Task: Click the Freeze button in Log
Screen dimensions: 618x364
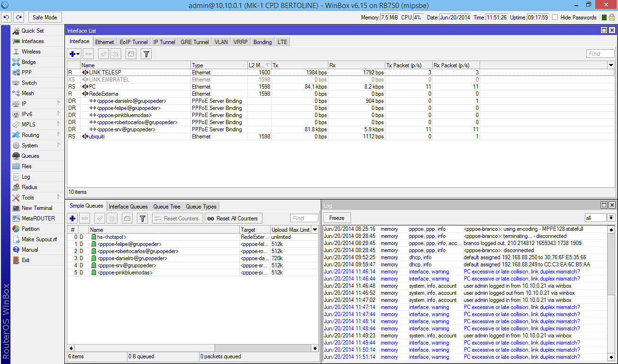Action: coord(336,218)
